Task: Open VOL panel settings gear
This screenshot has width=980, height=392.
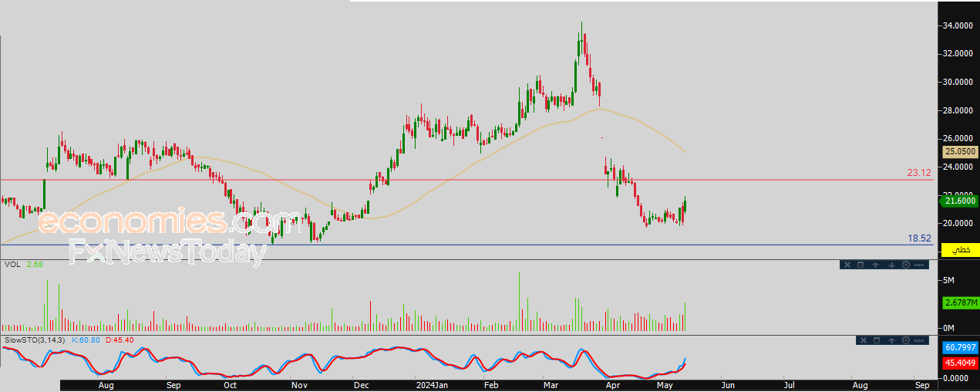Action: (906, 265)
